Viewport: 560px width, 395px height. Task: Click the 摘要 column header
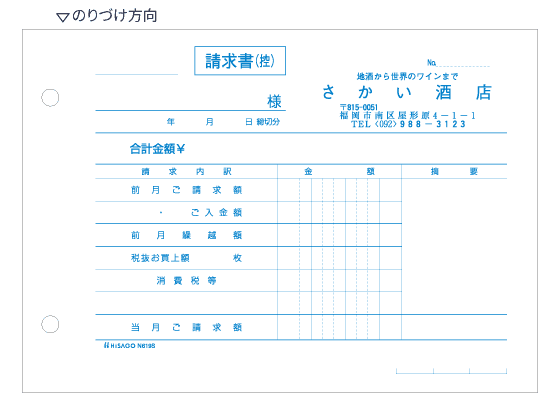(454, 171)
